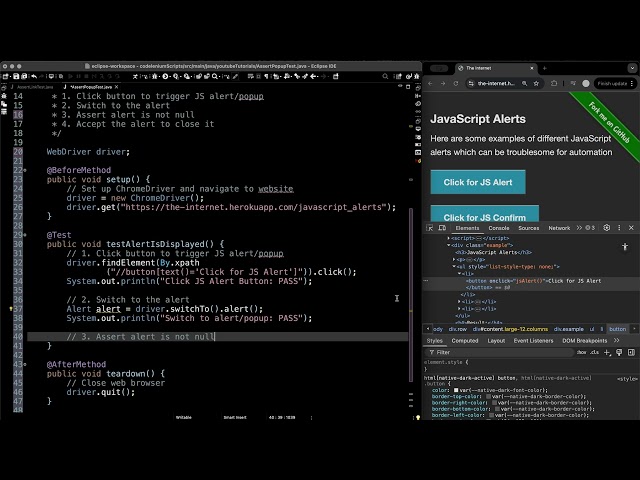Toggle the .cls class editor
Image resolution: width=640 pixels, height=480 pixels.
point(594,352)
